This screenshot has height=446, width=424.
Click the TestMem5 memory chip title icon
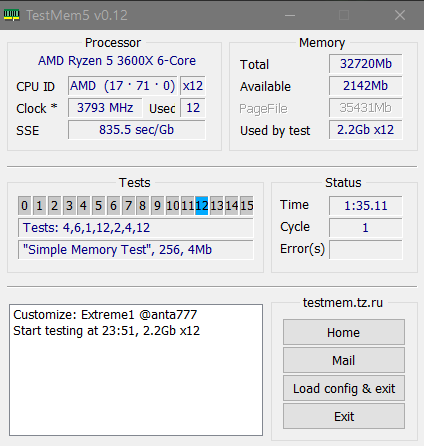click(x=12, y=15)
